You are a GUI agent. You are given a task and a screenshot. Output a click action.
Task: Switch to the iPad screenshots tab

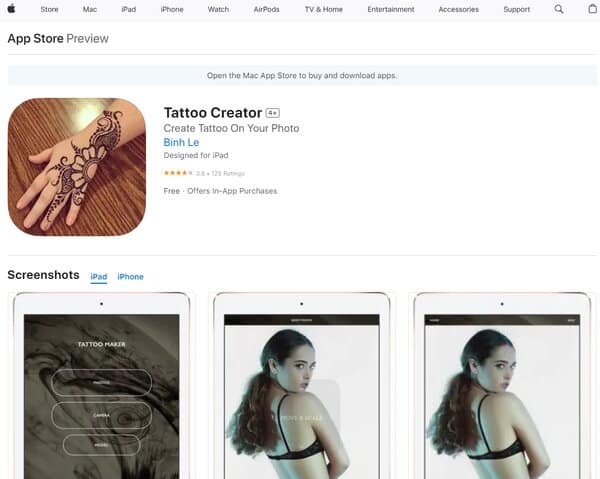pyautogui.click(x=99, y=277)
